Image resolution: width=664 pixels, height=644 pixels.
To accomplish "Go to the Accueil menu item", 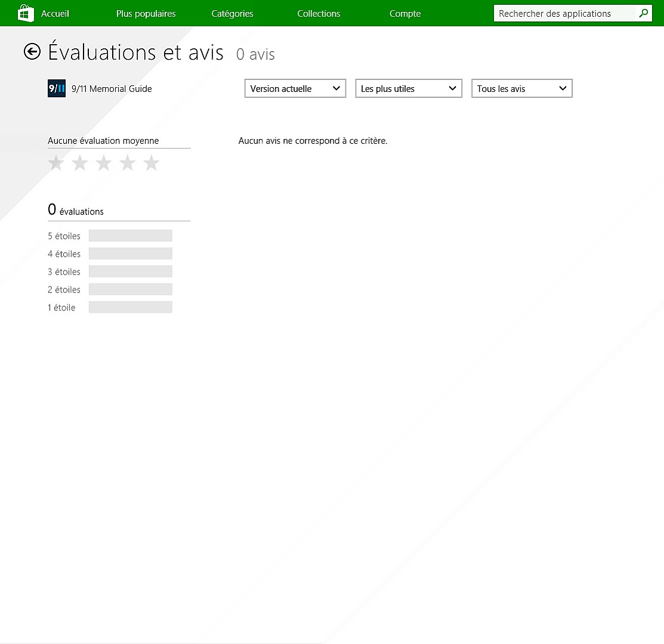I will tap(55, 13).
